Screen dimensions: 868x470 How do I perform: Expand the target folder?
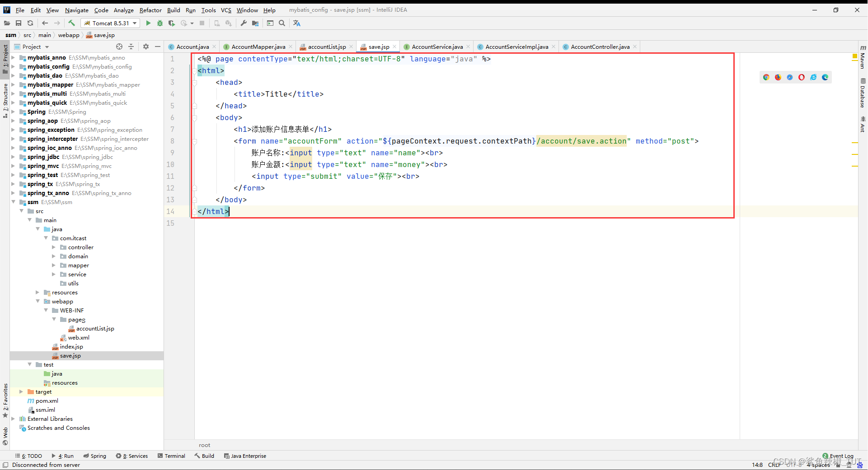tap(21, 391)
